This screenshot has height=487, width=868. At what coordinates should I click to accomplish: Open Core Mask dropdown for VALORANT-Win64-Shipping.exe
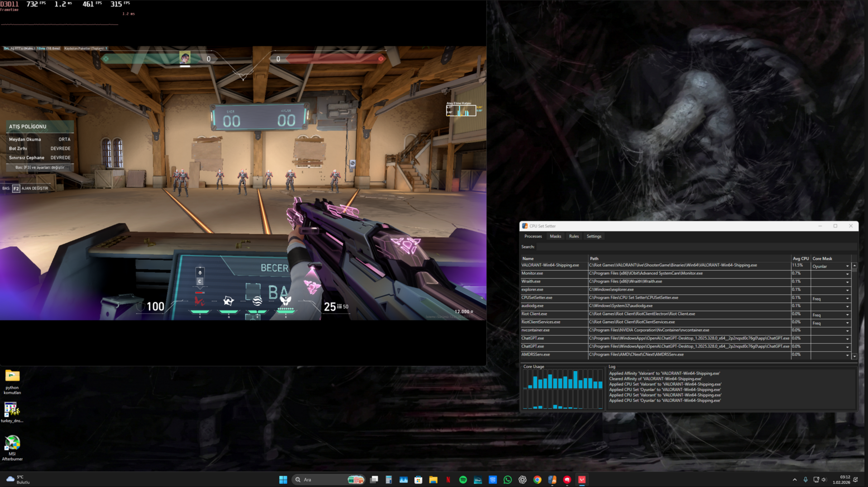click(847, 267)
